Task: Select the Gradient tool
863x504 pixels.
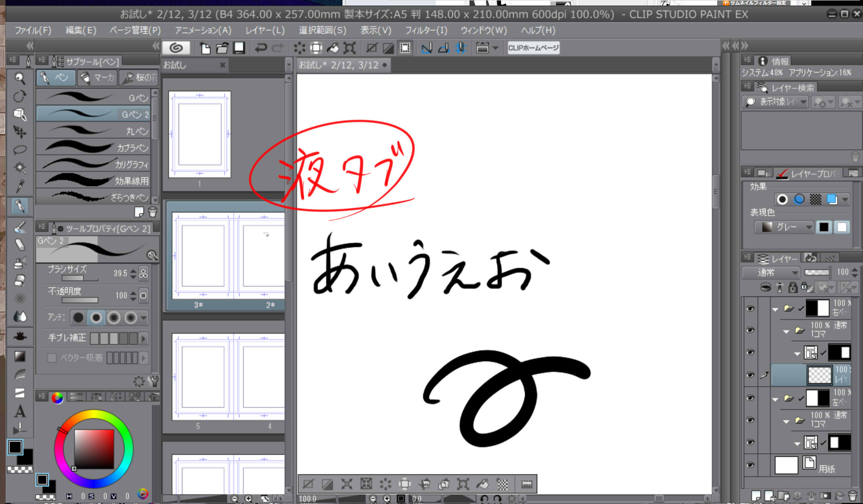Action: (20, 356)
